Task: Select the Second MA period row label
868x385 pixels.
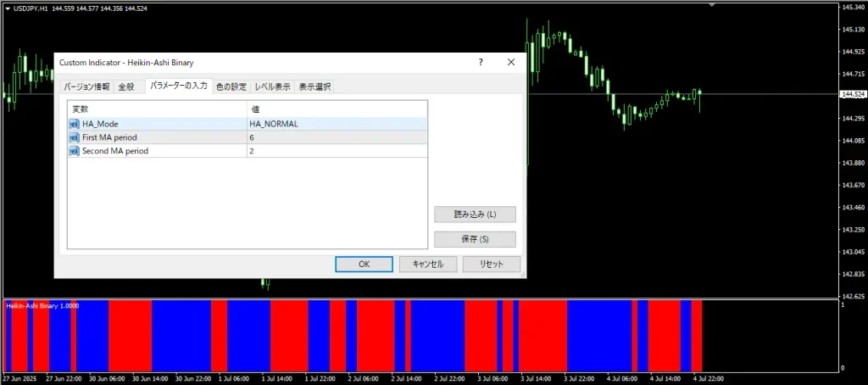Action: [115, 151]
